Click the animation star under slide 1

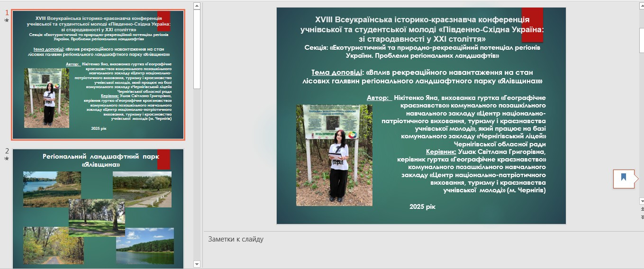pyautogui.click(x=7, y=20)
